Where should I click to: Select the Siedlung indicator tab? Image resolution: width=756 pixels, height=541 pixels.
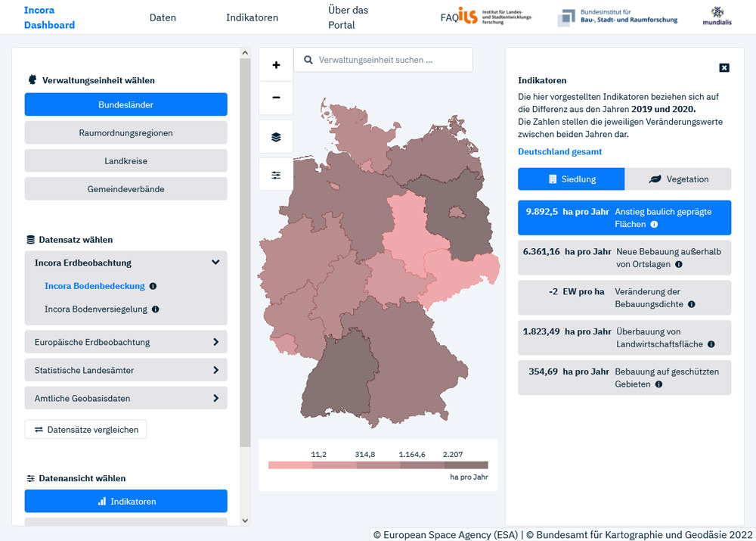pyautogui.click(x=571, y=179)
